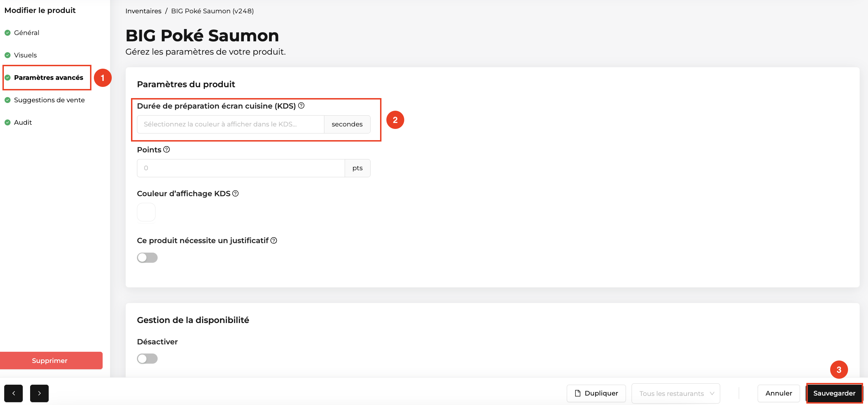
Task: Click the help icon beside Points
Action: click(x=167, y=149)
